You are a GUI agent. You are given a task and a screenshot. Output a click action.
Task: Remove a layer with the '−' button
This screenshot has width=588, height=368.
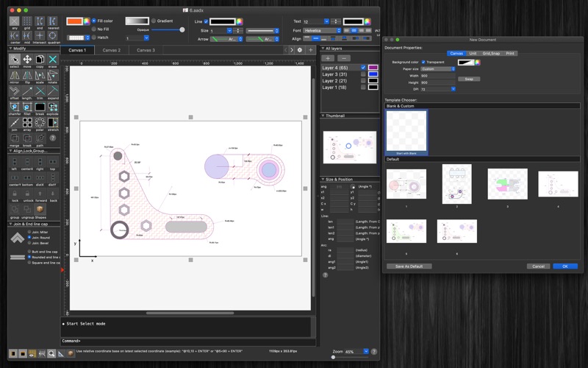click(344, 58)
